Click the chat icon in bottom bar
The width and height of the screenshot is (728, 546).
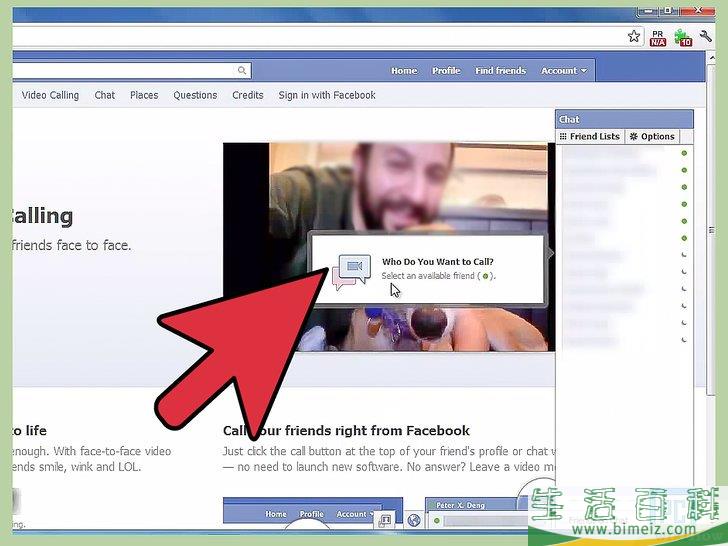click(x=385, y=520)
